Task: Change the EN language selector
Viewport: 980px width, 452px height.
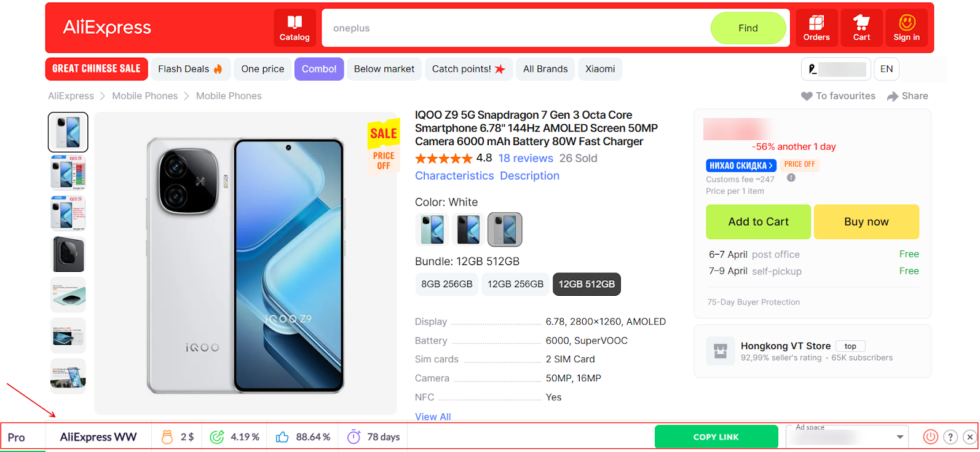Action: click(887, 69)
